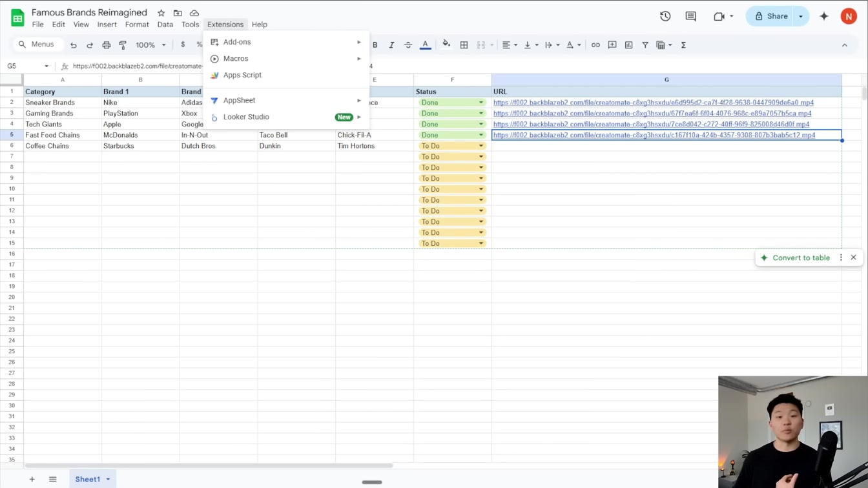Open the URL link in row 4
The height and width of the screenshot is (488, 868).
tap(651, 125)
